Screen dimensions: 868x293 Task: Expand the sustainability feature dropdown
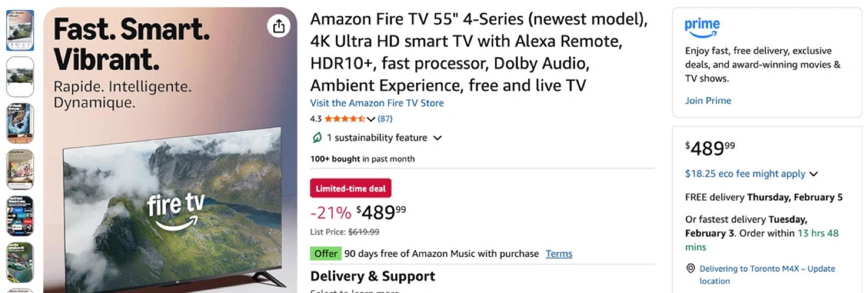(438, 137)
